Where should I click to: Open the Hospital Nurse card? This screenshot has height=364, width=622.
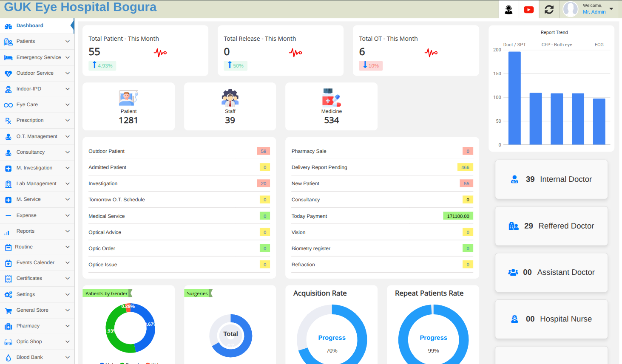click(551, 319)
